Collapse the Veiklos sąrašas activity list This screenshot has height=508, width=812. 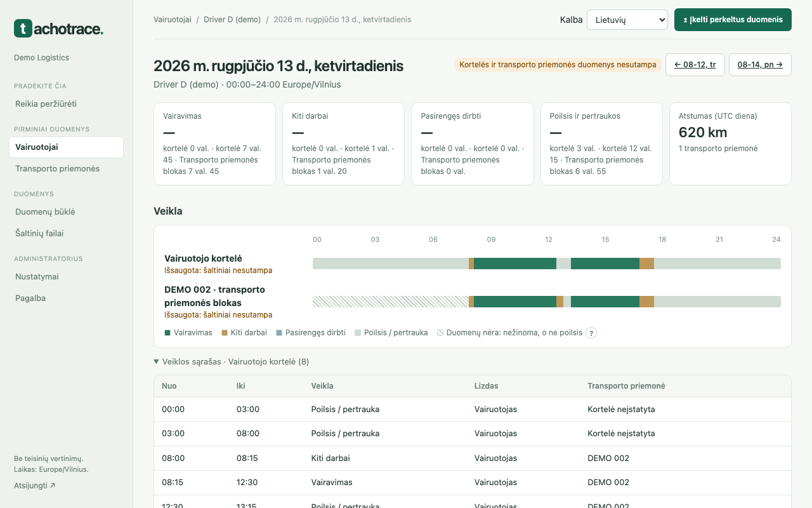(x=232, y=362)
